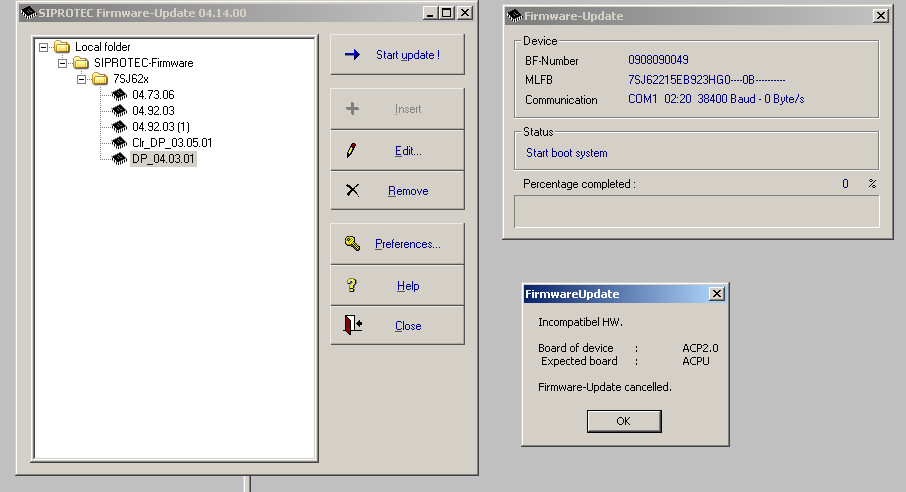Click chip icon next to DP_04.03.01

119,158
